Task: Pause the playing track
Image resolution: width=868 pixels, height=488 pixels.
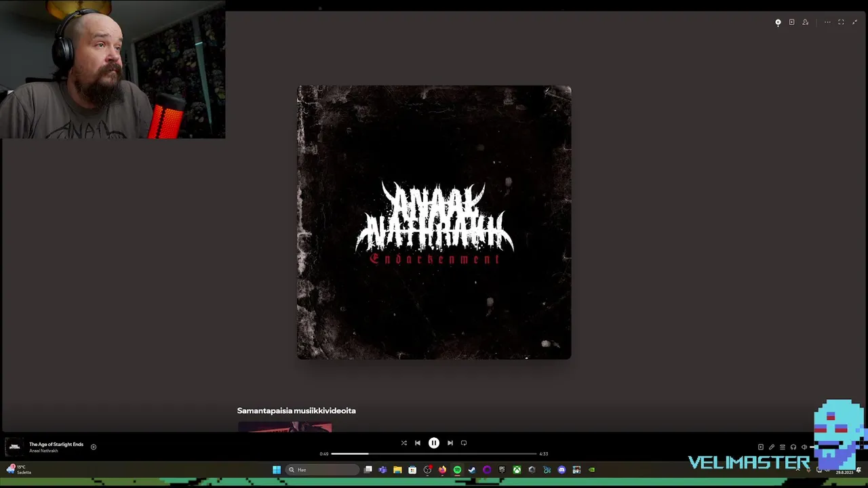Action: click(x=434, y=443)
